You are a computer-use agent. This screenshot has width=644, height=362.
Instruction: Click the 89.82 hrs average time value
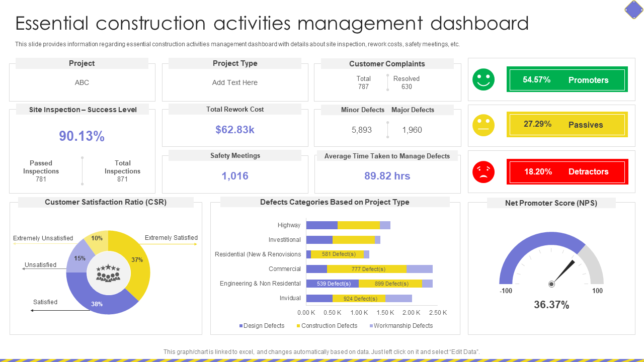(x=387, y=176)
